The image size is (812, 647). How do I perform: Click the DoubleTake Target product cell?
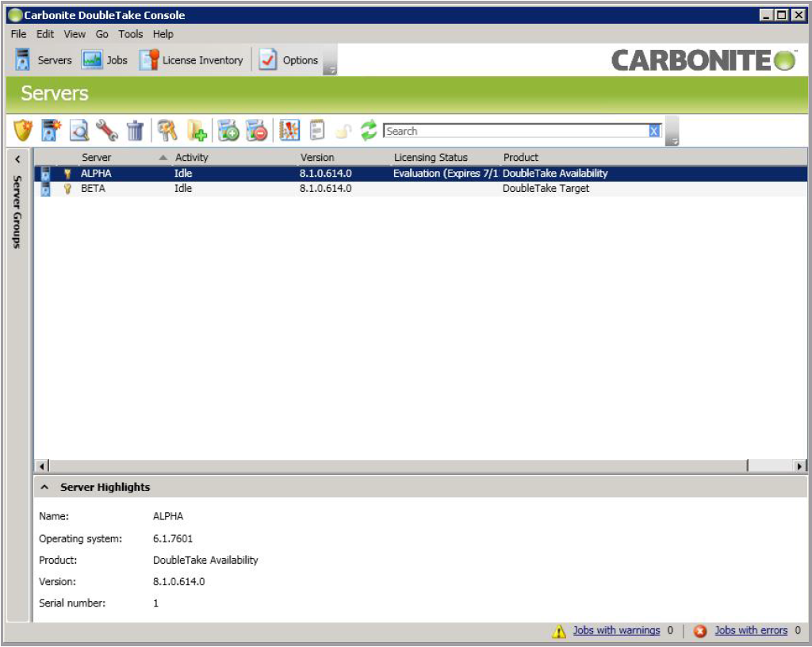click(546, 189)
